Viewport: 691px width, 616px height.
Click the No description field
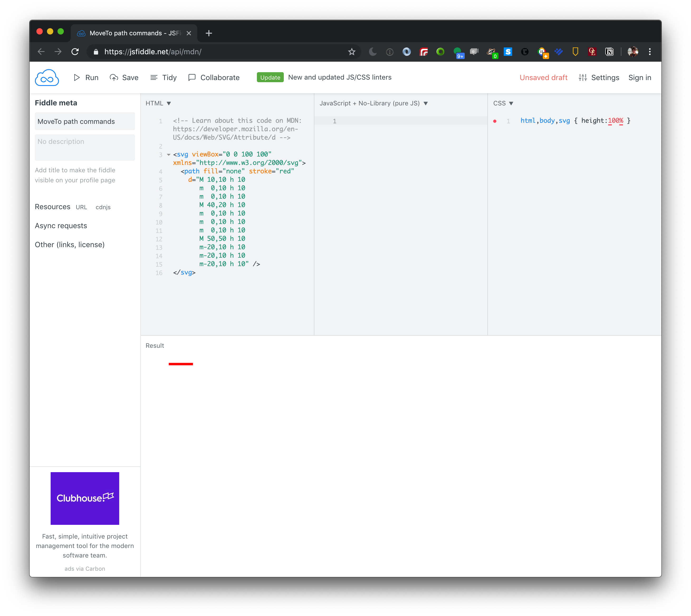click(x=85, y=147)
